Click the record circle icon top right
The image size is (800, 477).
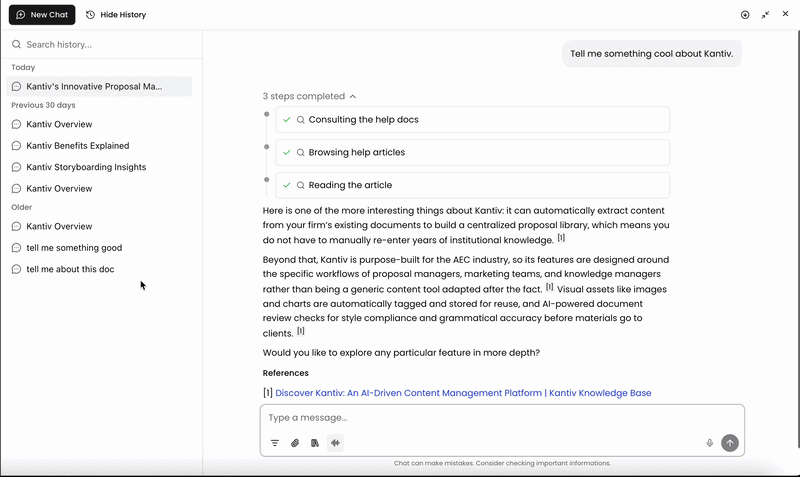click(745, 15)
